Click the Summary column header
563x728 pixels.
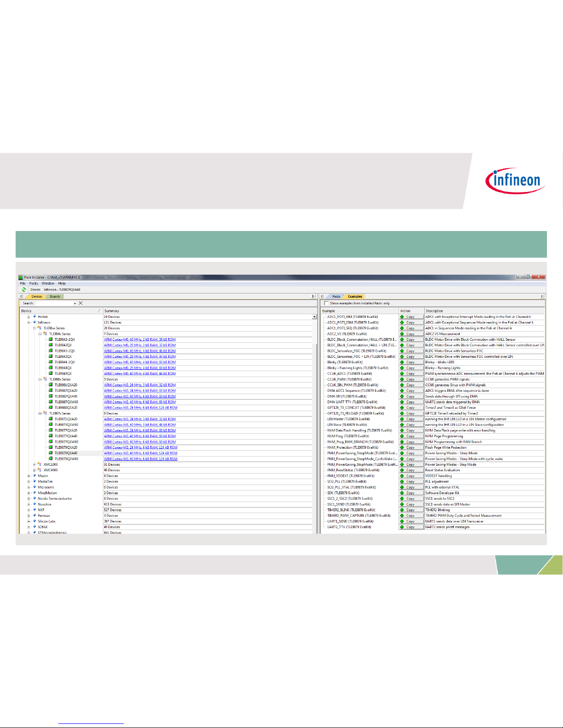(x=208, y=311)
